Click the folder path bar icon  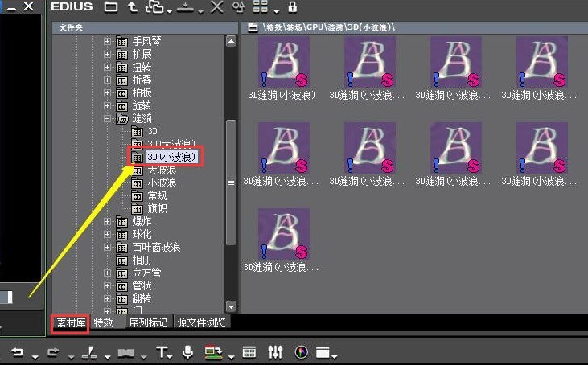click(253, 27)
